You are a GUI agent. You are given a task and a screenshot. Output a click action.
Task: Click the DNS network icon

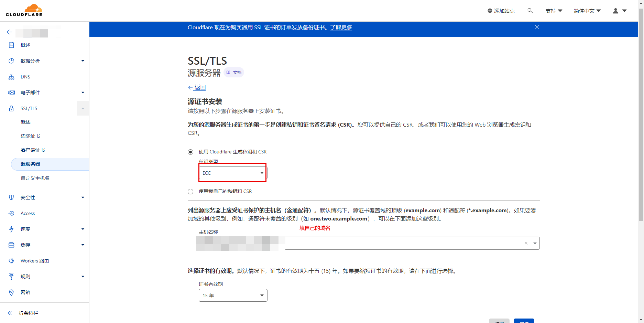point(11,77)
